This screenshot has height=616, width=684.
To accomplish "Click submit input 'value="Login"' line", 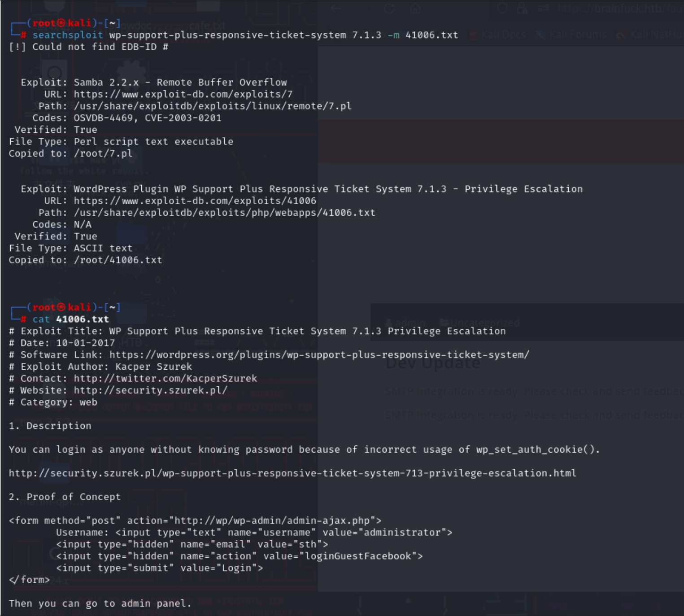I will [160, 568].
